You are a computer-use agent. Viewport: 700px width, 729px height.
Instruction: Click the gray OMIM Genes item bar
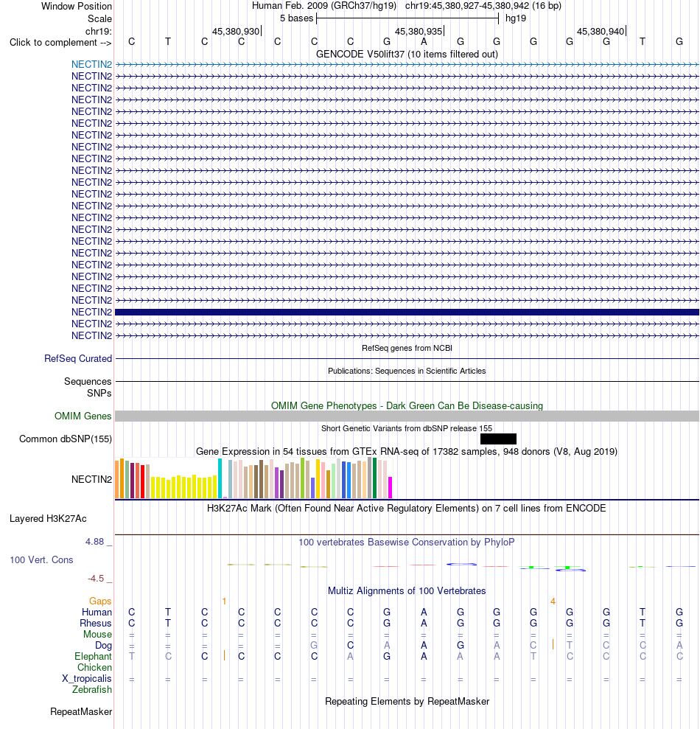click(407, 416)
